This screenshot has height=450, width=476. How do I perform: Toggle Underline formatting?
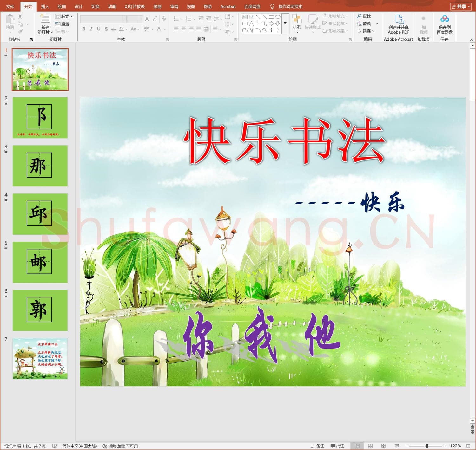[99, 29]
